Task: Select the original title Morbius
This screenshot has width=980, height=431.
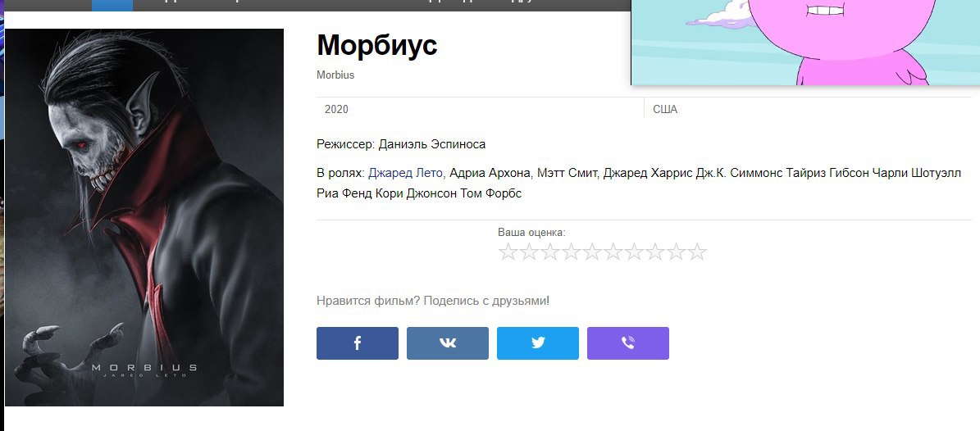Action: pyautogui.click(x=335, y=75)
